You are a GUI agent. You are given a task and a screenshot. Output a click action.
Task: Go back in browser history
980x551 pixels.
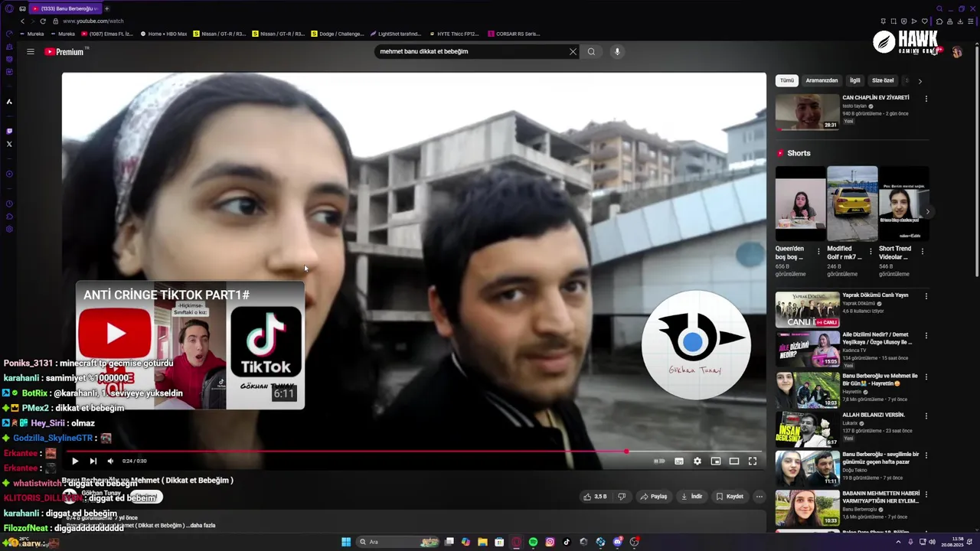pyautogui.click(x=23, y=21)
